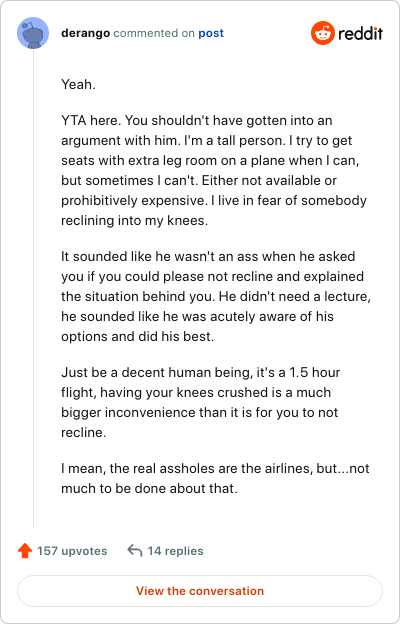Click the line "options and did his best."
The height and width of the screenshot is (624, 400).
(x=138, y=336)
